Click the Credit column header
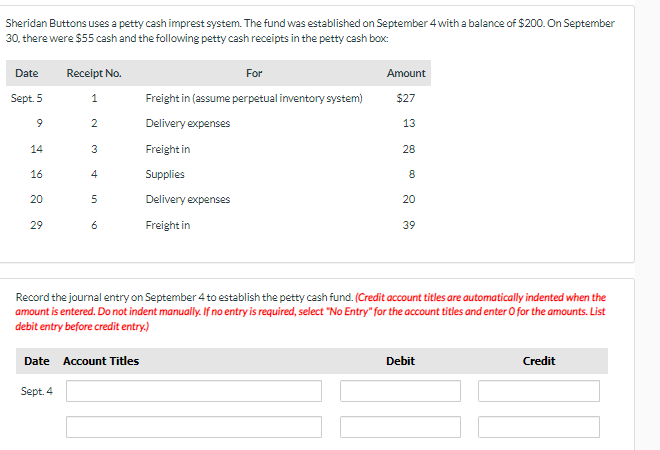Screen dimensions: 660x450 (x=539, y=361)
